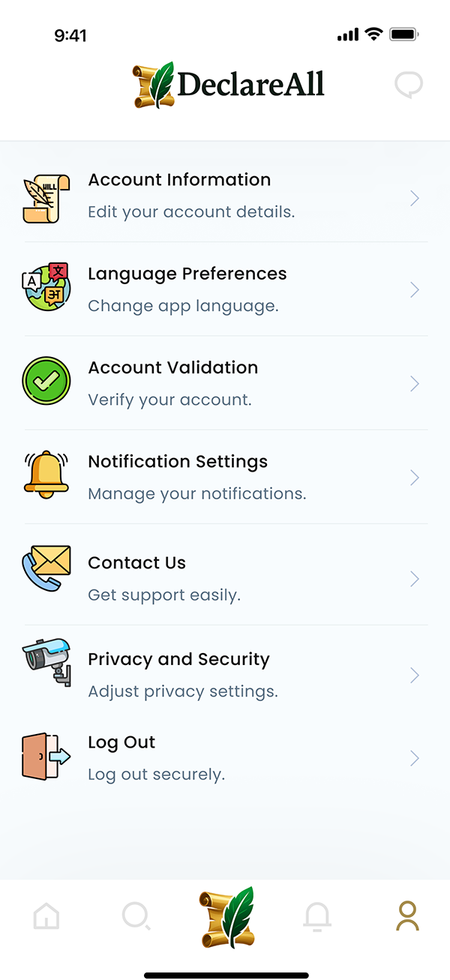The height and width of the screenshot is (980, 450).
Task: Open Privacy and Security label
Action: click(178, 659)
